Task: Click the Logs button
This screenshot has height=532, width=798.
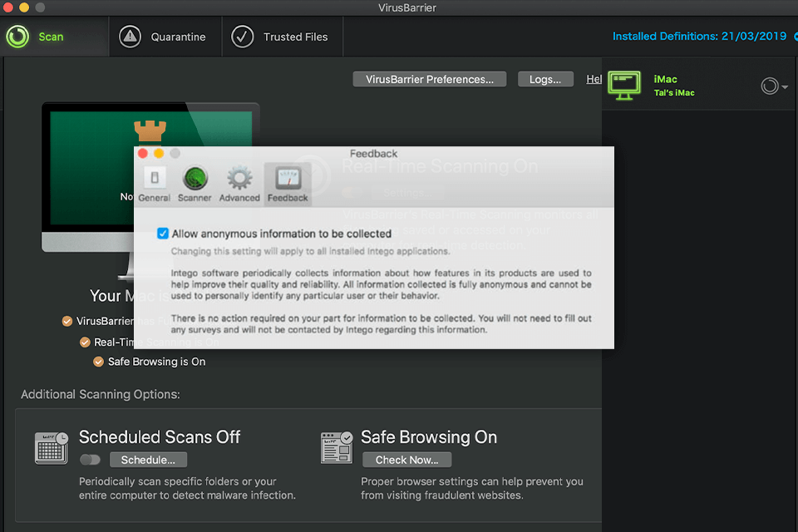Action: click(545, 80)
